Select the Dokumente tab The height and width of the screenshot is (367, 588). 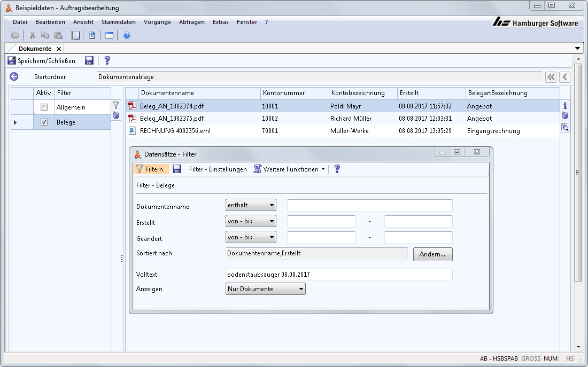(35, 49)
